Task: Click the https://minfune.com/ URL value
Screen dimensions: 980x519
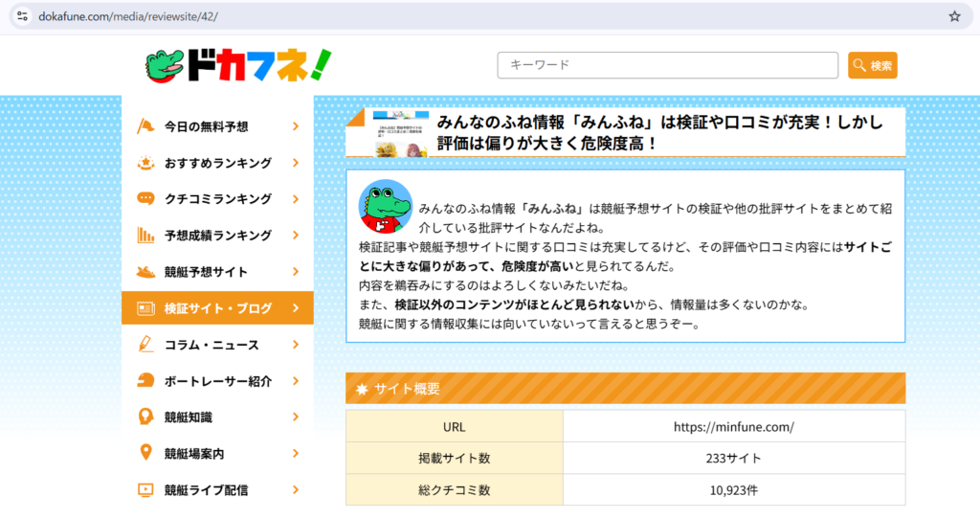Action: [734, 427]
